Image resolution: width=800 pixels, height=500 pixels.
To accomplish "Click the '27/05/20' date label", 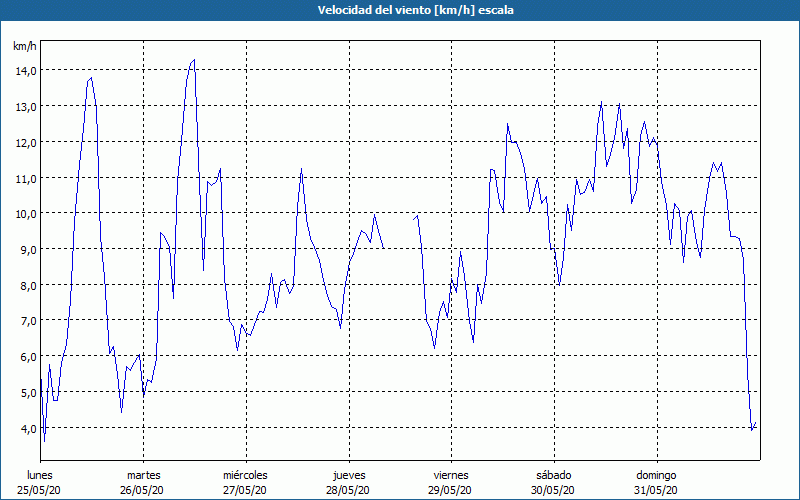I will pyautogui.click(x=245, y=490).
